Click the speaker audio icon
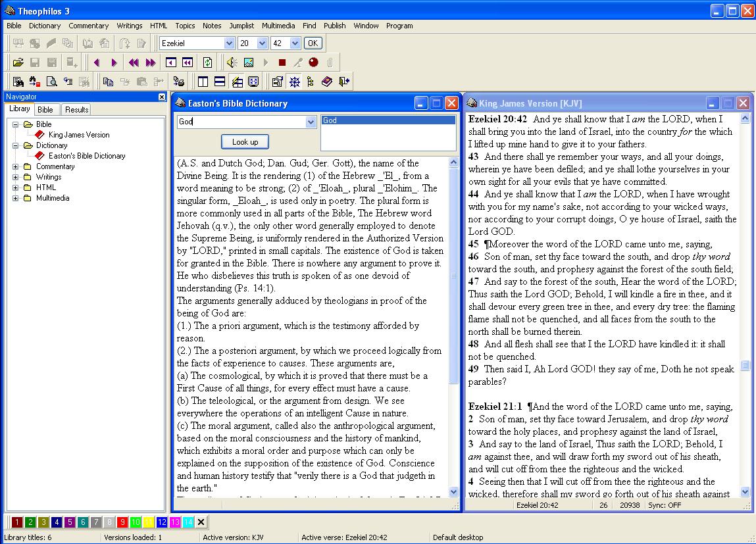756x544 pixels. pyautogui.click(x=232, y=62)
